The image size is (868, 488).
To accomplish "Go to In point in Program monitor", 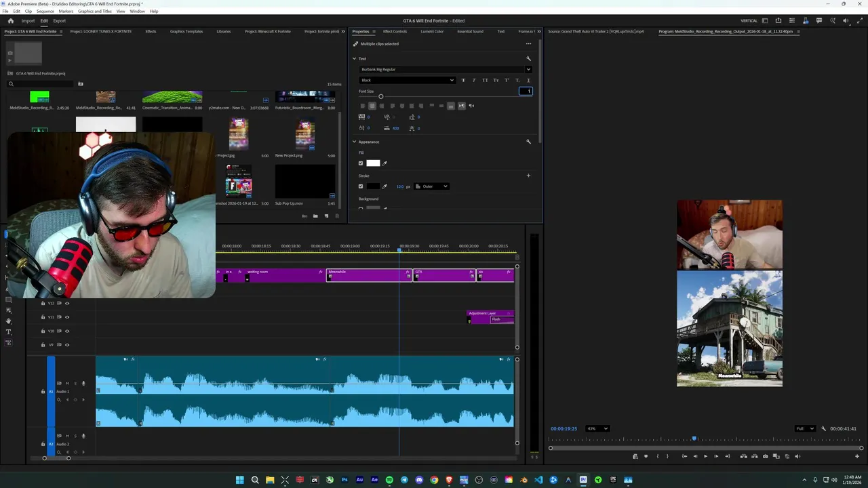I will [x=684, y=456].
